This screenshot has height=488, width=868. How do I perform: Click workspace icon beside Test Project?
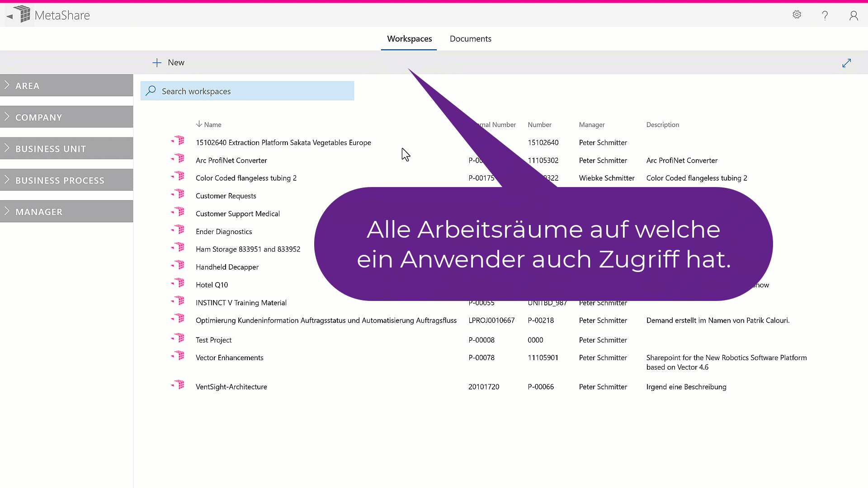pyautogui.click(x=179, y=338)
